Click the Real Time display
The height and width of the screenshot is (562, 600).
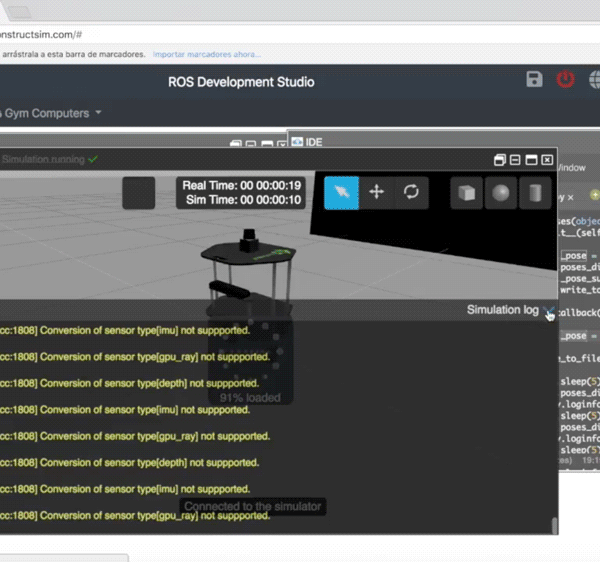tap(241, 186)
